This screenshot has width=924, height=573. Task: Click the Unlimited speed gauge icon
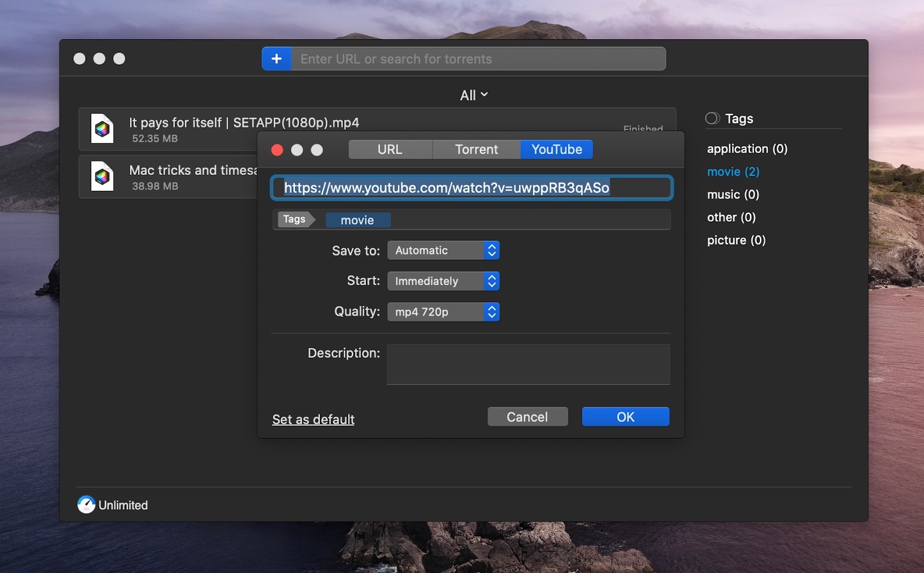tap(86, 504)
